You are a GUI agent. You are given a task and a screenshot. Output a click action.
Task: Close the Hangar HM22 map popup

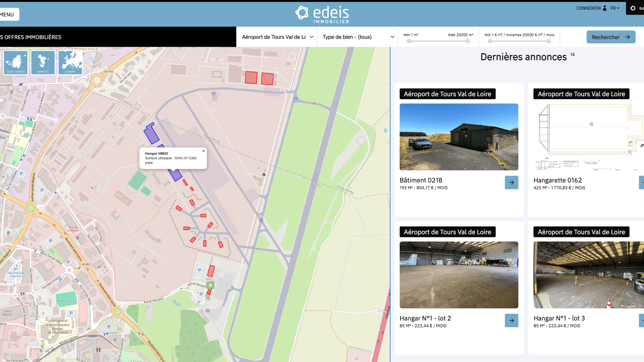[203, 151]
